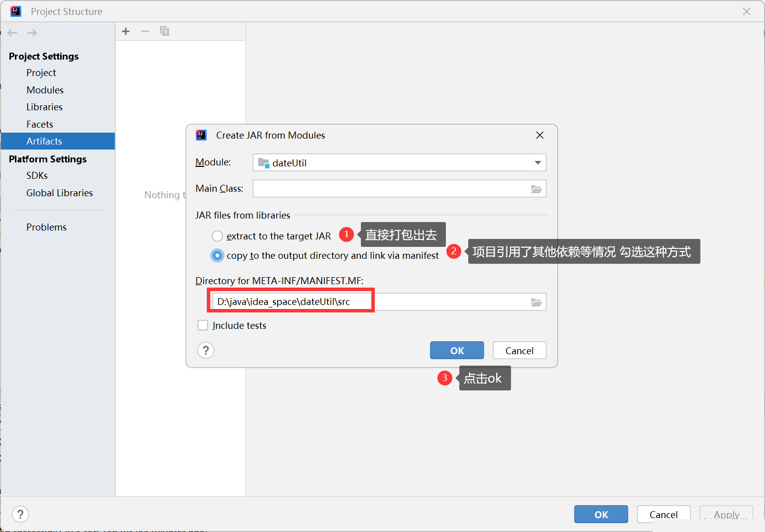Switch to the Libraries section
The width and height of the screenshot is (765, 532).
point(44,107)
